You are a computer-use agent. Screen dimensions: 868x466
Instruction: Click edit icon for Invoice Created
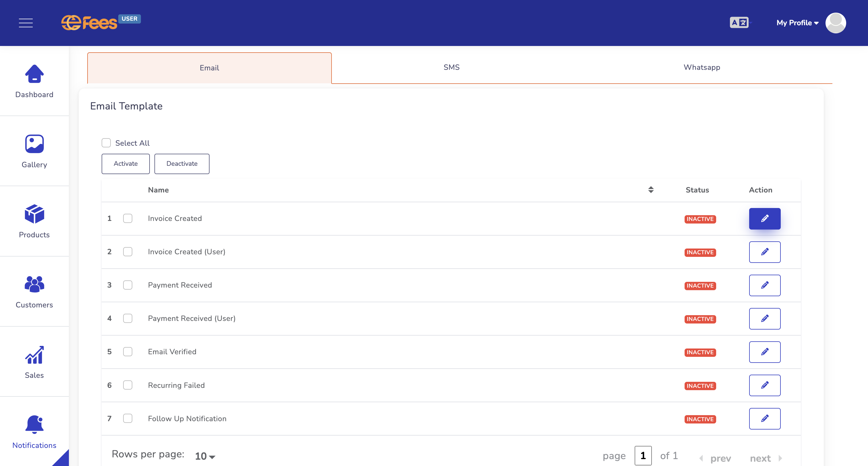[x=765, y=218]
